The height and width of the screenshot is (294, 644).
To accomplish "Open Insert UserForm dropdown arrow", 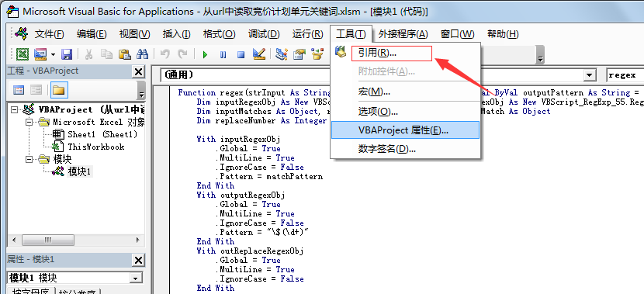I will coord(53,54).
